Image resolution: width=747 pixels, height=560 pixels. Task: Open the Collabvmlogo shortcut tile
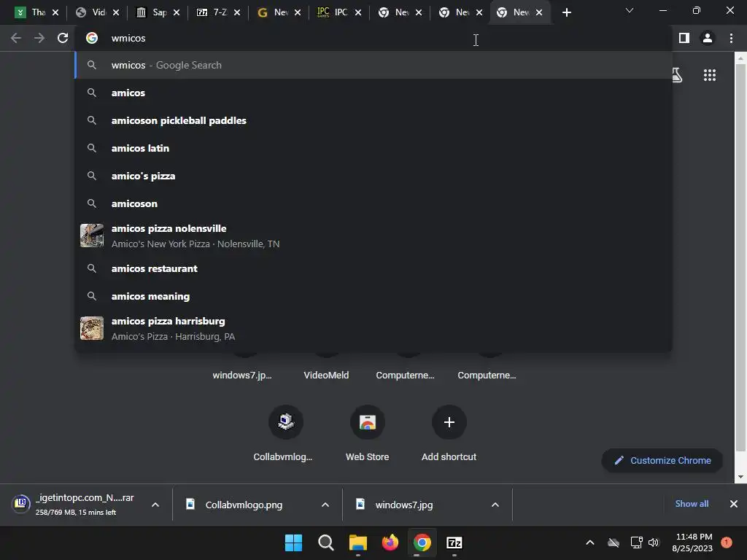click(285, 422)
